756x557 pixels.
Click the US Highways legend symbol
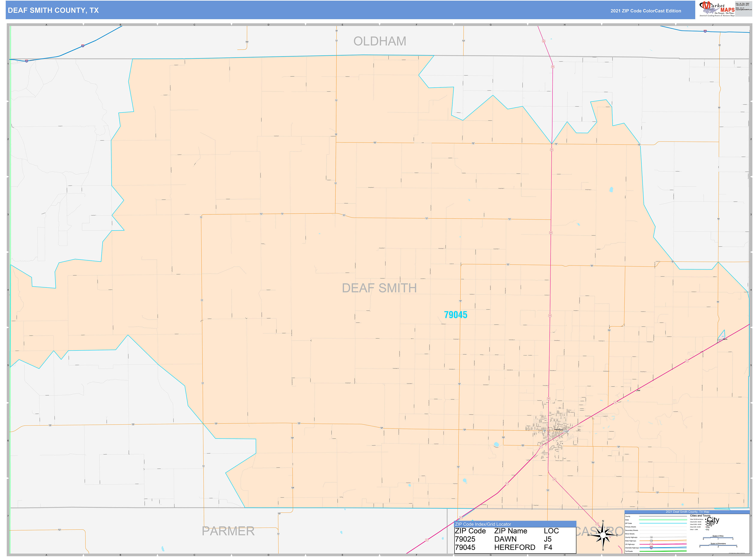pyautogui.click(x=651, y=545)
